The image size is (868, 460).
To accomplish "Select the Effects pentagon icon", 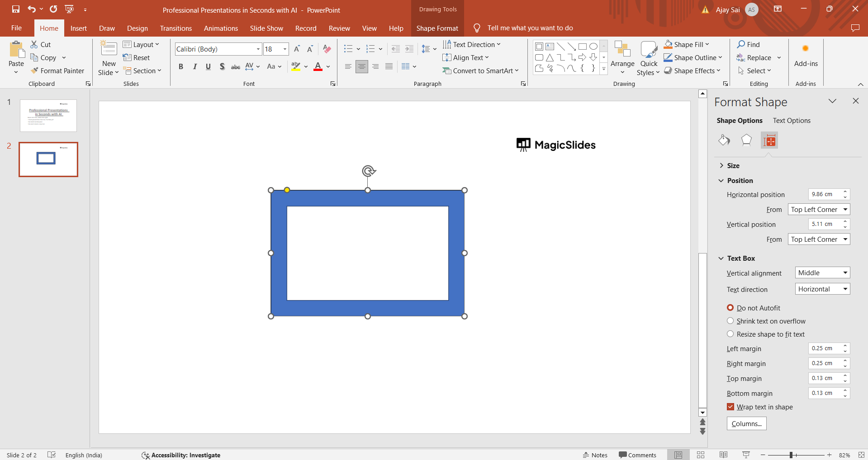I will 746,141.
